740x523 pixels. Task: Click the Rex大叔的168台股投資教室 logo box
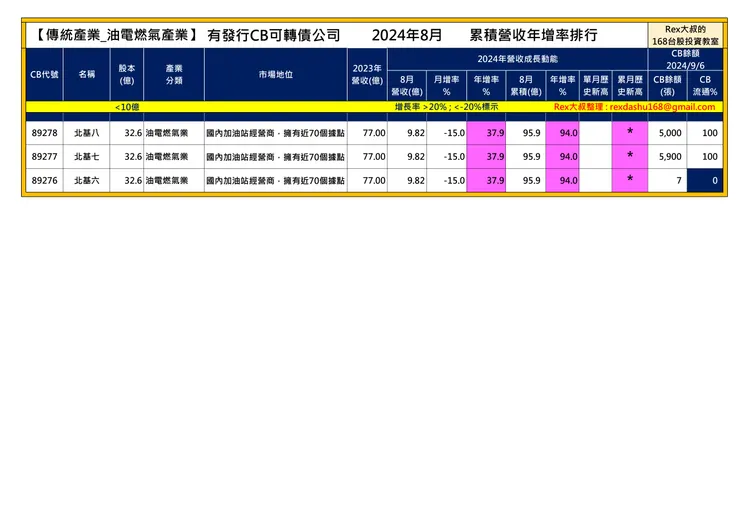pyautogui.click(x=685, y=35)
